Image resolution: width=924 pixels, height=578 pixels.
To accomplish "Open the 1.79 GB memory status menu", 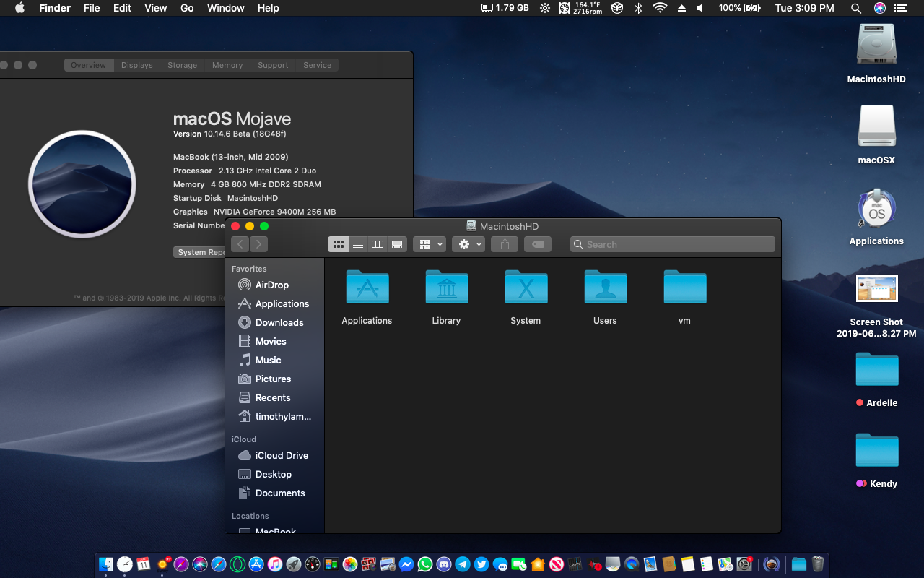I will pyautogui.click(x=505, y=8).
